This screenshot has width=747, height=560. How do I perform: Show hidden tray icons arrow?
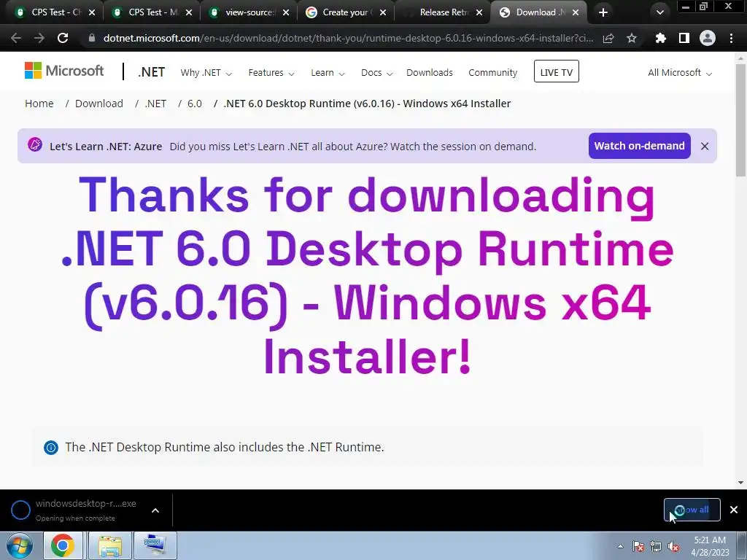pos(620,546)
